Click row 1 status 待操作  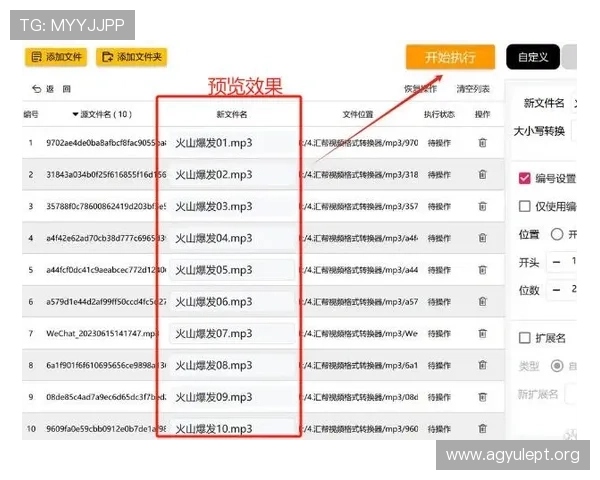click(439, 143)
